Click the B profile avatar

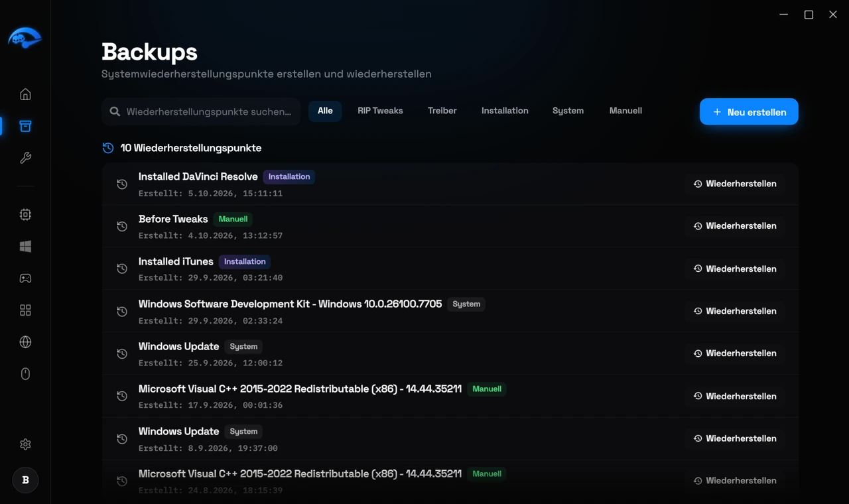(x=25, y=480)
